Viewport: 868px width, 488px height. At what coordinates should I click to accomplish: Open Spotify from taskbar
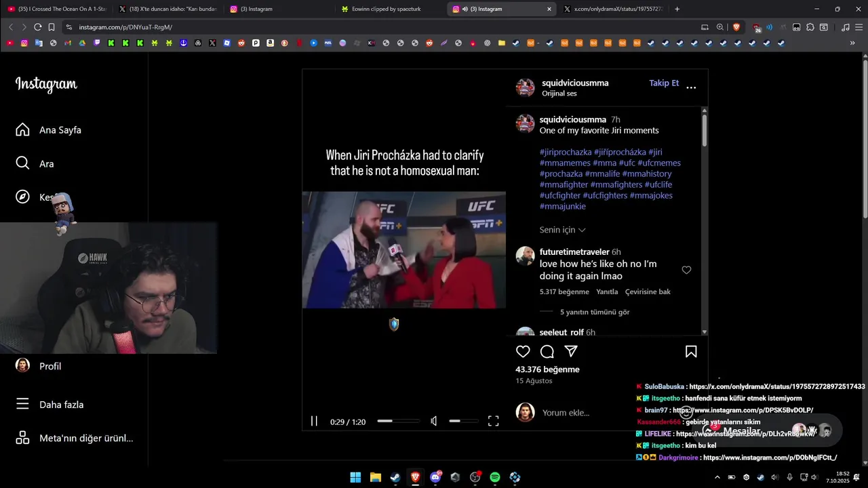point(495,477)
